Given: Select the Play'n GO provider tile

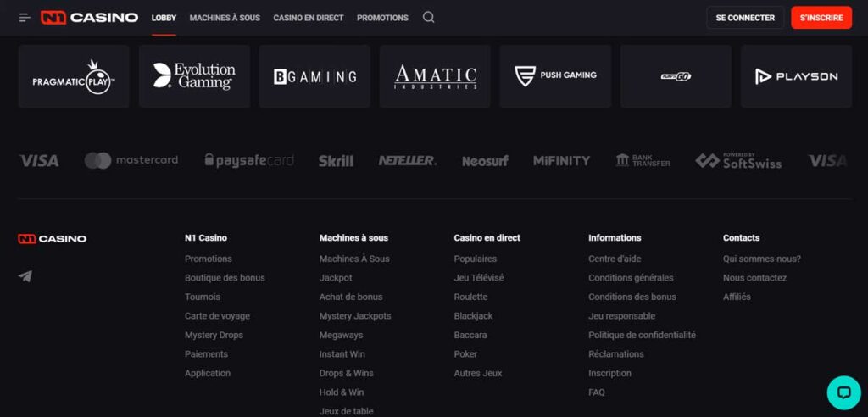Looking at the screenshot, I should click(x=676, y=76).
